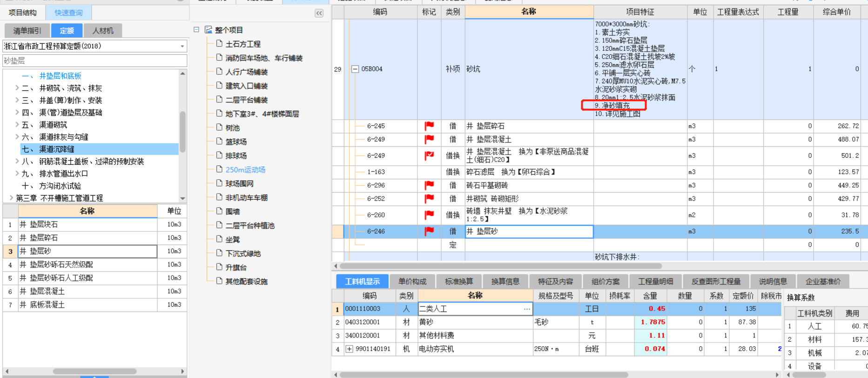
Task: Expand 四、渠(管)道垫层及基础 node
Action: [x=17, y=112]
